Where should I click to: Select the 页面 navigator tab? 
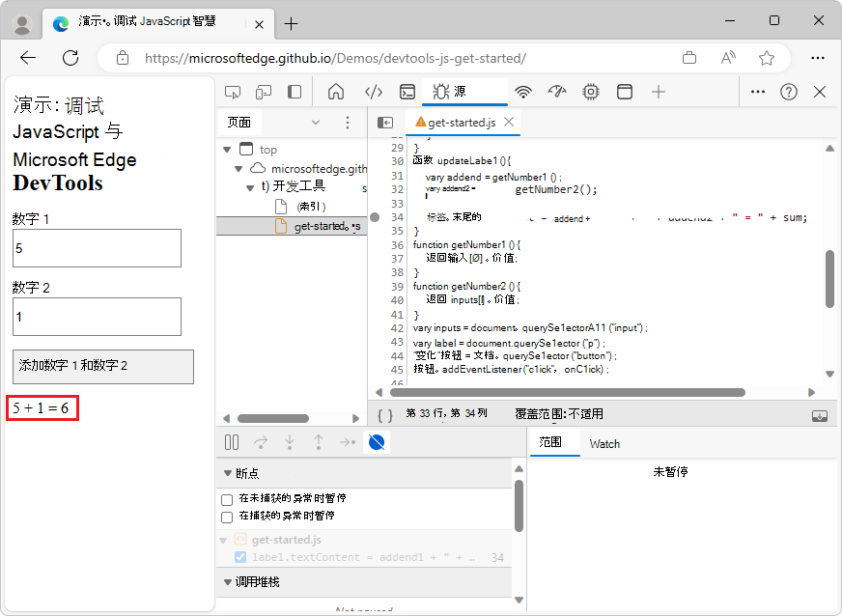point(239,123)
